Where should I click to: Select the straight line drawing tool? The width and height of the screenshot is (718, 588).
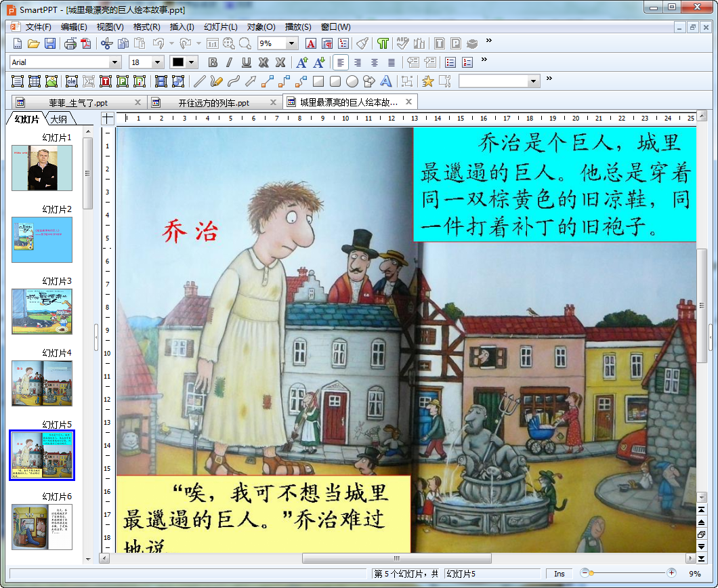[199, 81]
